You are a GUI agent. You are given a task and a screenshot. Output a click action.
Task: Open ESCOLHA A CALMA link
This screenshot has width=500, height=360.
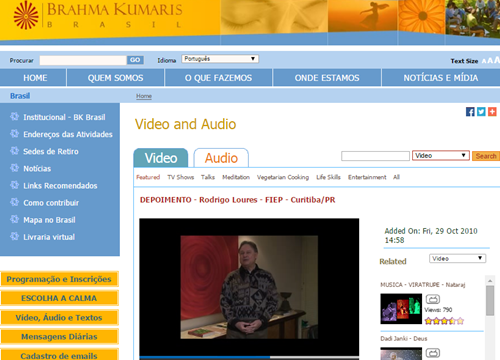pos(59,298)
